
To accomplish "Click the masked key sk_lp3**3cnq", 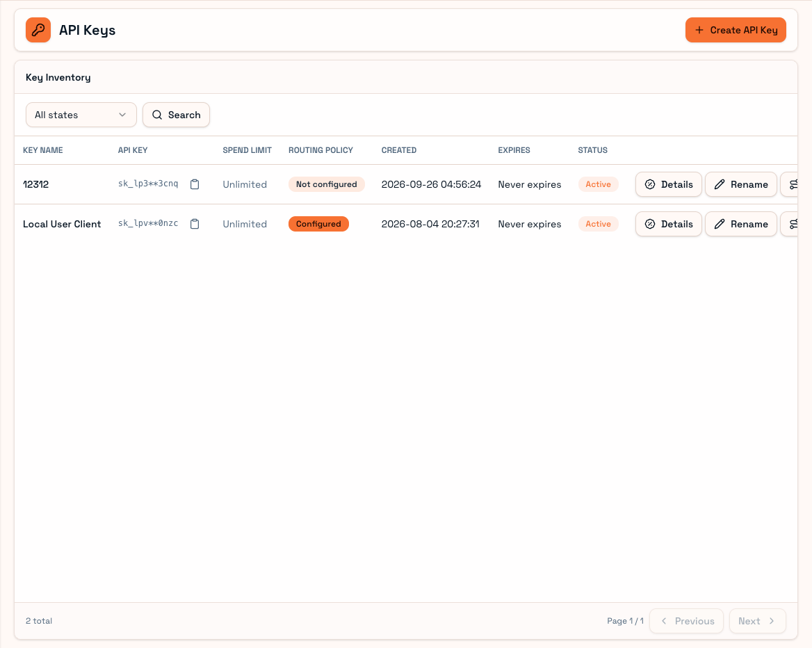I will coord(148,184).
